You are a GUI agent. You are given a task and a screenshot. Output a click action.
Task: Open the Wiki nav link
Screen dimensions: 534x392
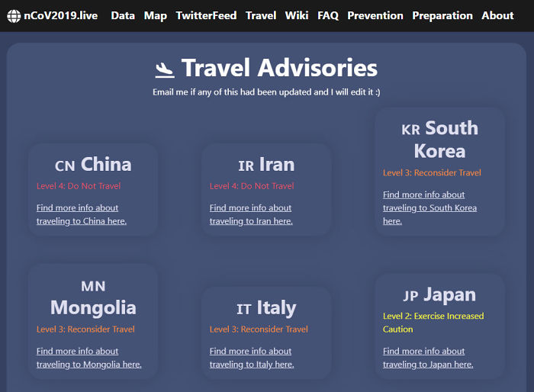[297, 15]
